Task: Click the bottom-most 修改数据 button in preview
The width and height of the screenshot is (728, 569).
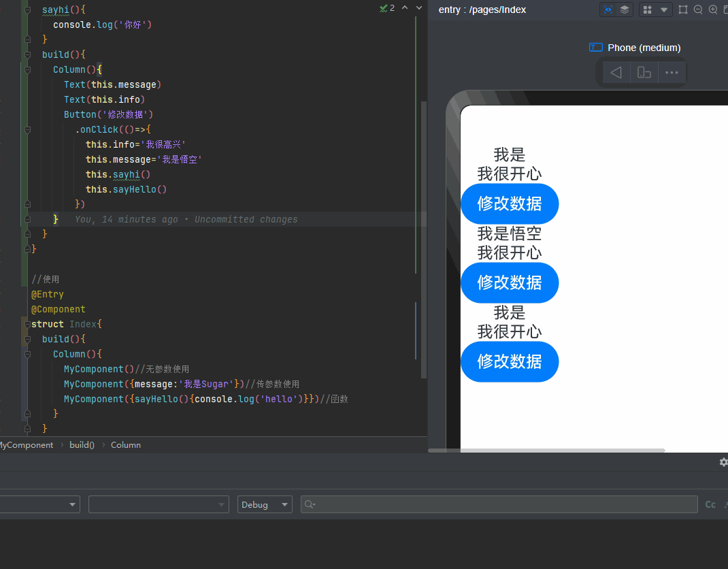Action: (510, 361)
